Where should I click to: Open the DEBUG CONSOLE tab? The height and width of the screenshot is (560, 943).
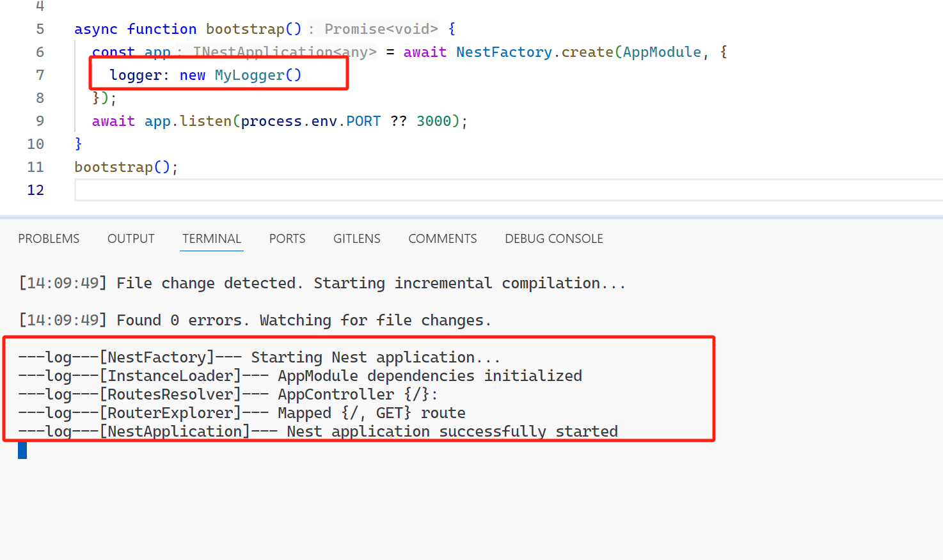click(x=553, y=238)
